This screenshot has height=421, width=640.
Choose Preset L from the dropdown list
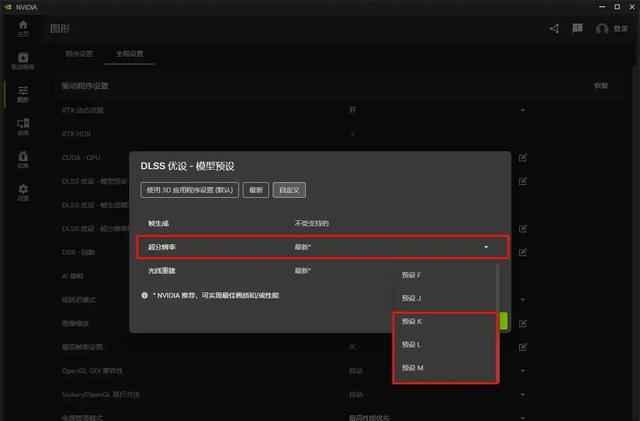point(444,345)
